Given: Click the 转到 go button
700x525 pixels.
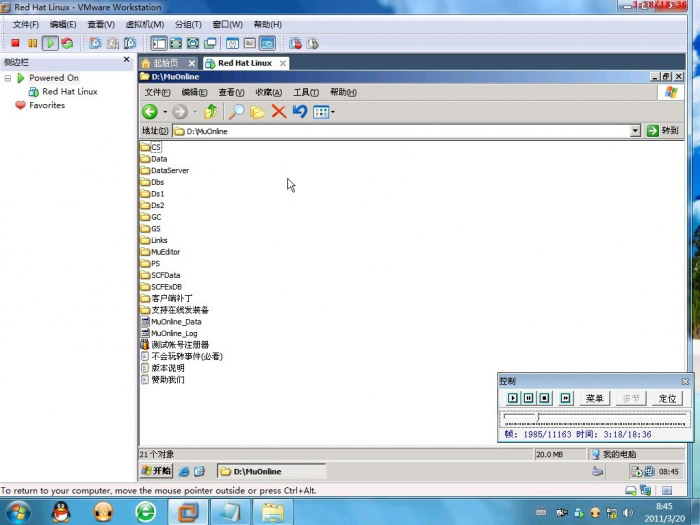Looking at the screenshot, I should point(662,131).
